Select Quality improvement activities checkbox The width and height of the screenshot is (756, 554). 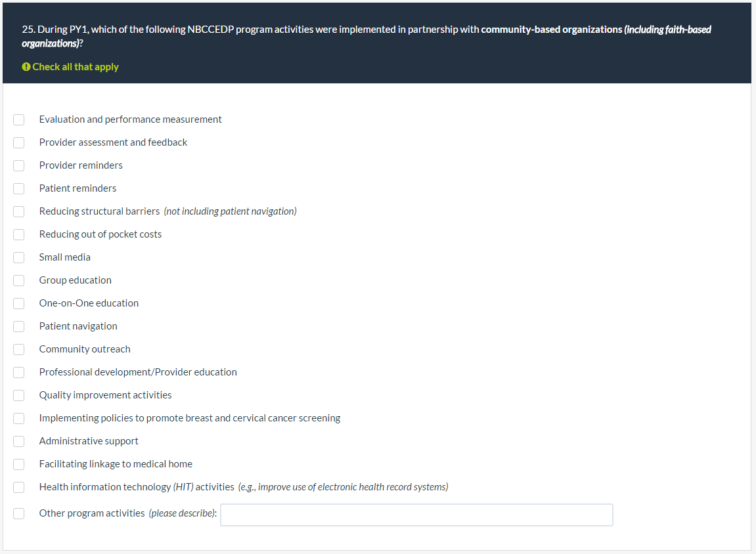(x=19, y=395)
